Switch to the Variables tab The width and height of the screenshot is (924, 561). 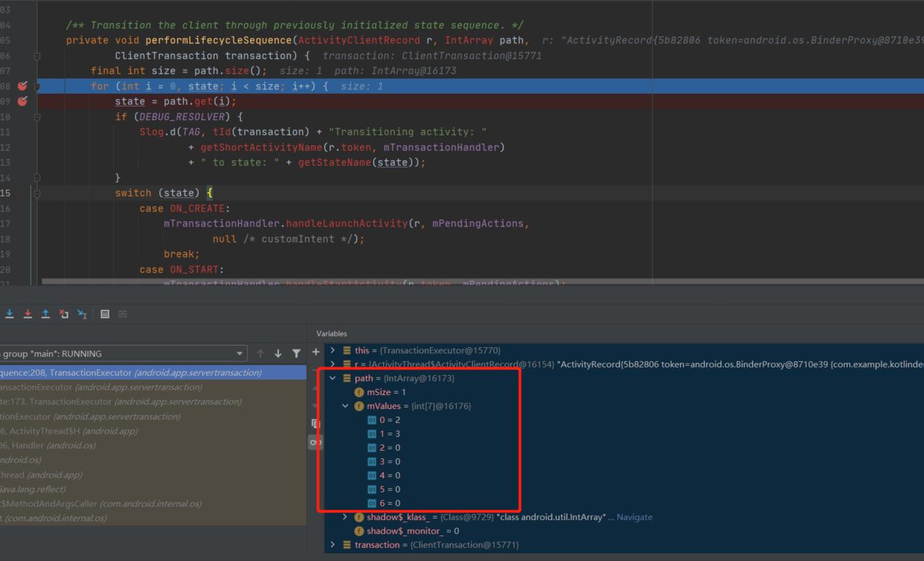(x=332, y=334)
